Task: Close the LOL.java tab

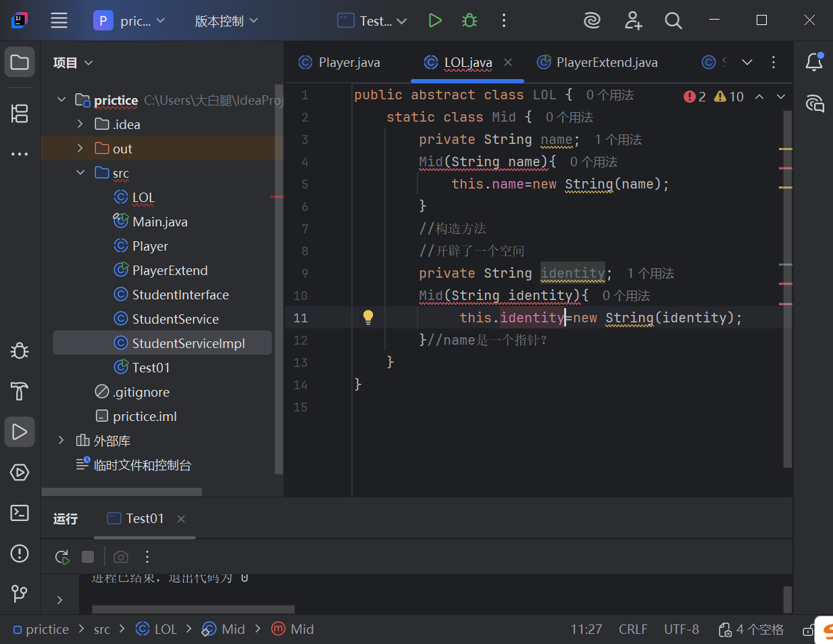Action: click(508, 62)
